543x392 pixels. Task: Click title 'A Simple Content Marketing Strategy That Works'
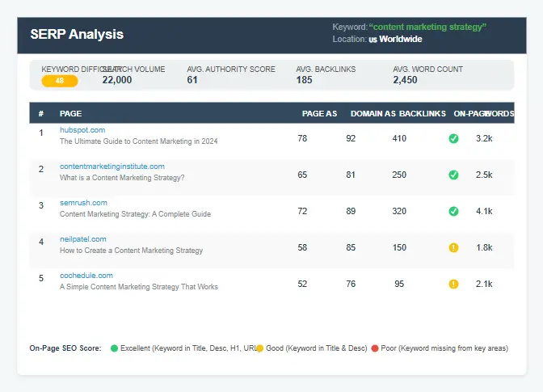(x=138, y=287)
